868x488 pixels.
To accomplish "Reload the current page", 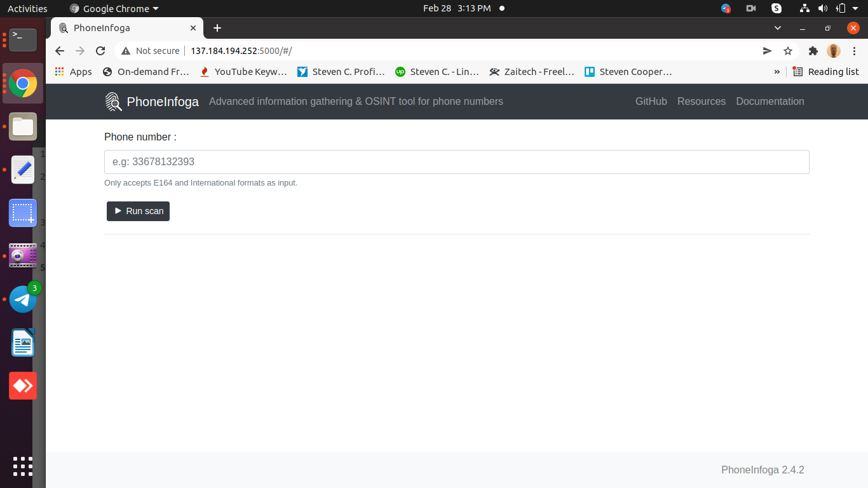I will coord(100,51).
